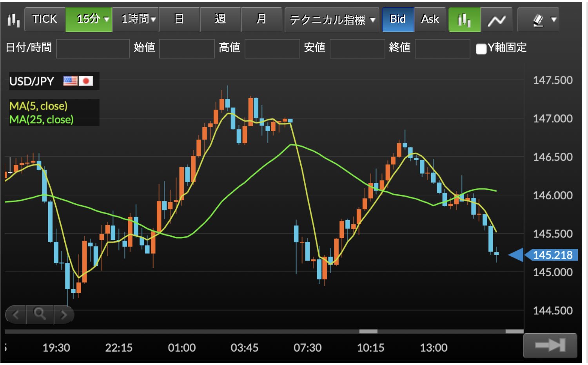Viewport: 588px width, 365px height.
Task: Click the 日付/時間 value field
Action: (93, 48)
